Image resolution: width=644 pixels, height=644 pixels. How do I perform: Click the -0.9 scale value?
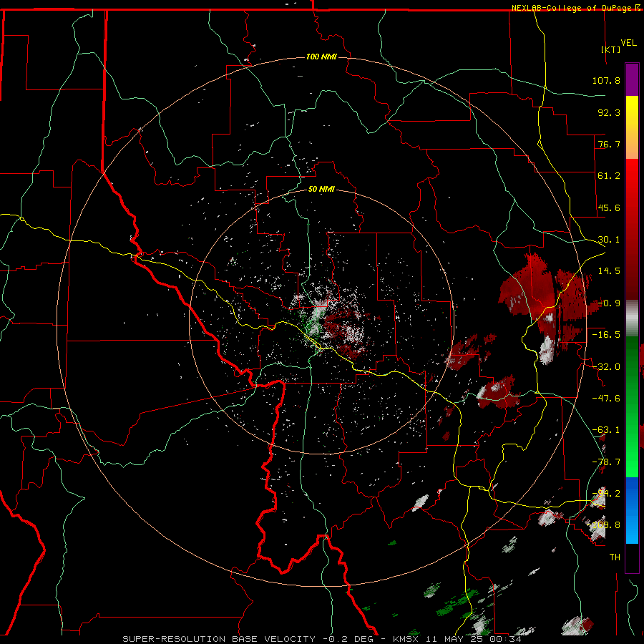coord(609,303)
